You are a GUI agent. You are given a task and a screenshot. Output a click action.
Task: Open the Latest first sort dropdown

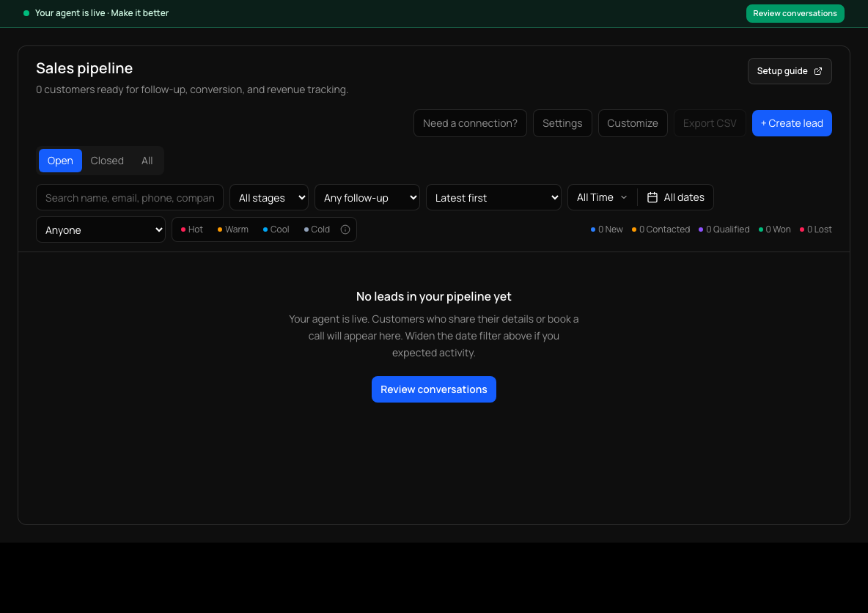[493, 197]
